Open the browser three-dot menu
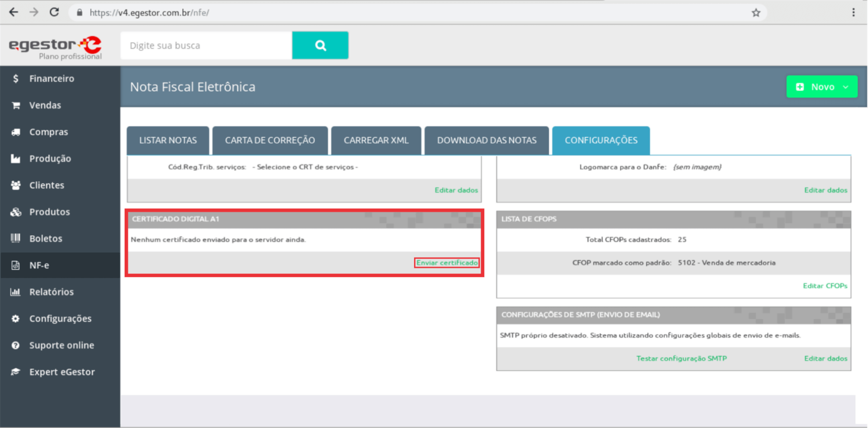 [x=853, y=13]
